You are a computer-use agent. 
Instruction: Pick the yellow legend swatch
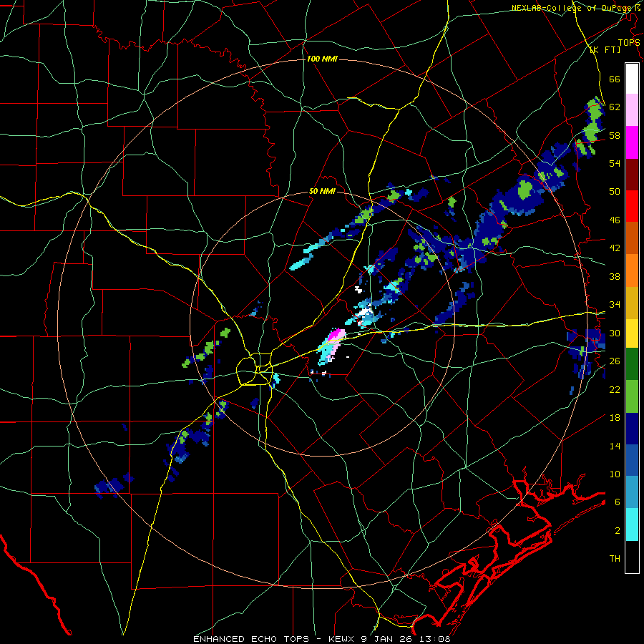[x=632, y=333]
